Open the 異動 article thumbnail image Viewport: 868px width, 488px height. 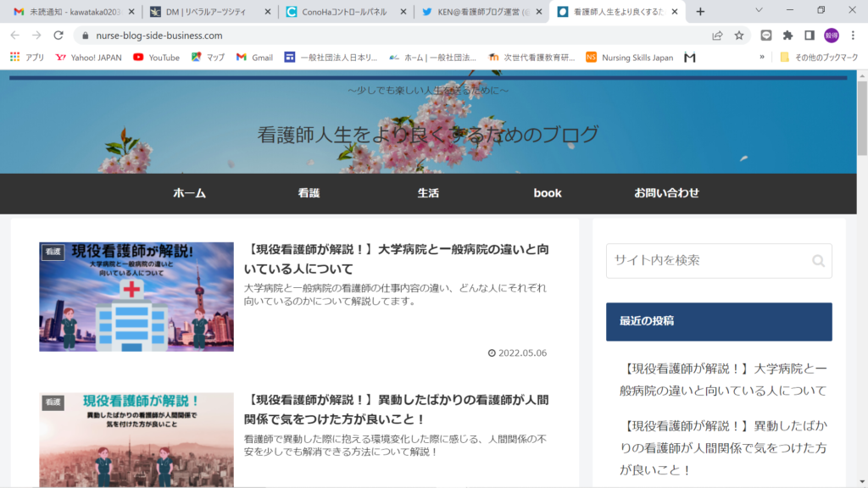136,440
